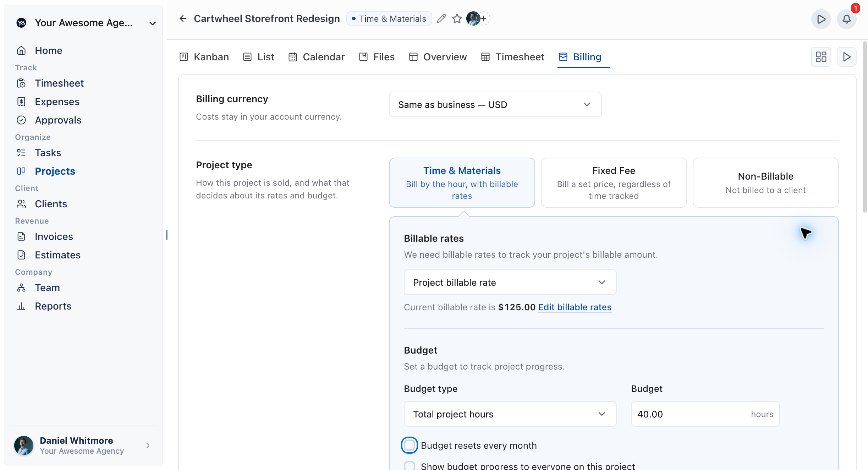Screen dimensions: 868x470
Task: Open the Project billable rate dropdown
Action: pyautogui.click(x=510, y=282)
